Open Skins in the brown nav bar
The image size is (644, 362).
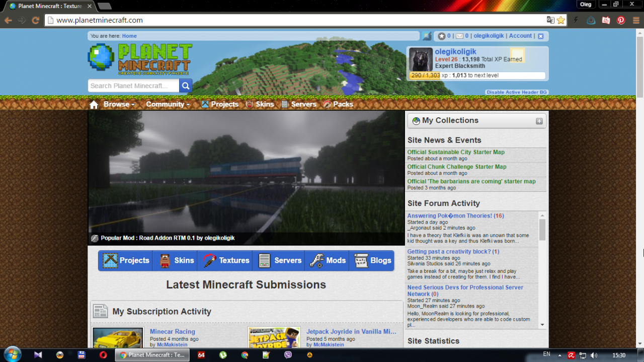pyautogui.click(x=260, y=104)
